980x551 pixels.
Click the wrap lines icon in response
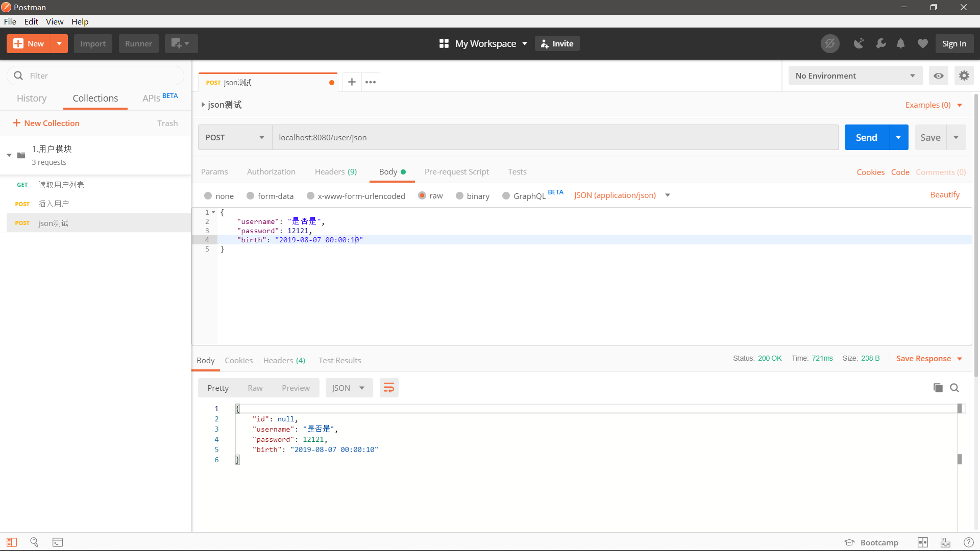[388, 388]
